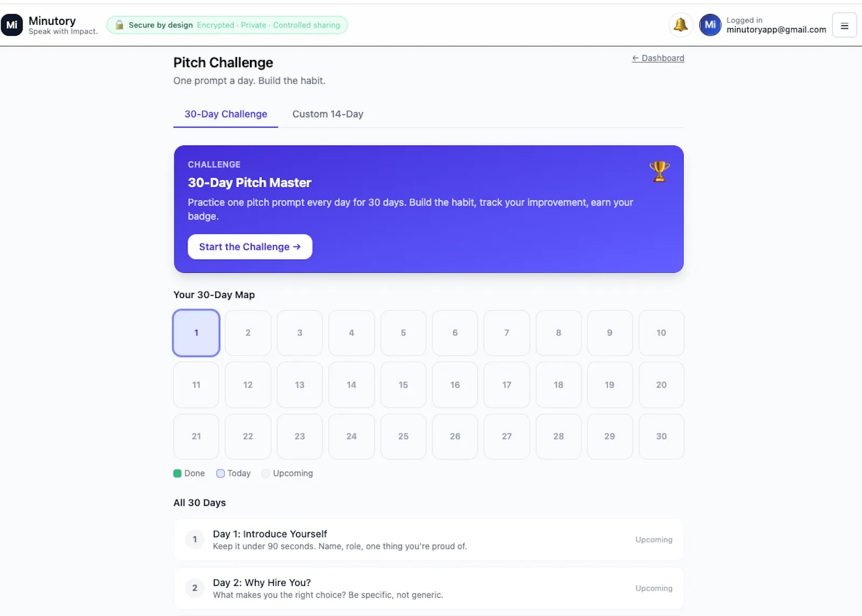Screen dimensions: 862x616
Task: Select the 30-Day Challenge tab
Action: click(226, 114)
